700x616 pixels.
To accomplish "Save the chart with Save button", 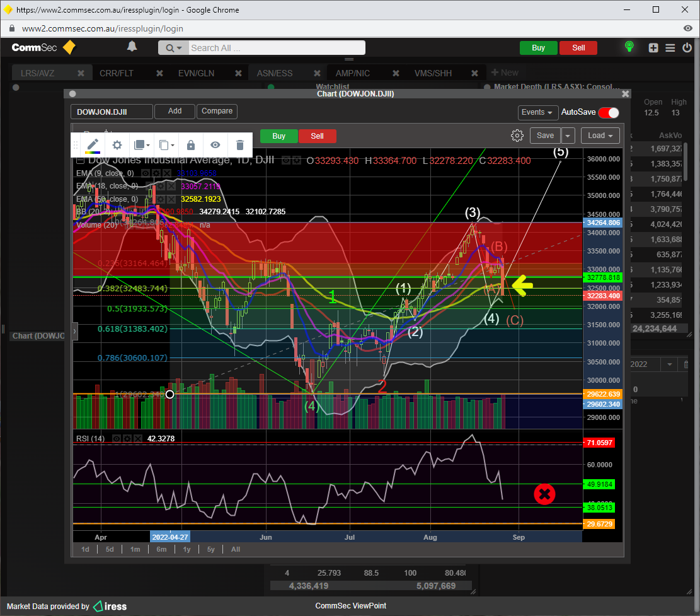I will pos(545,136).
